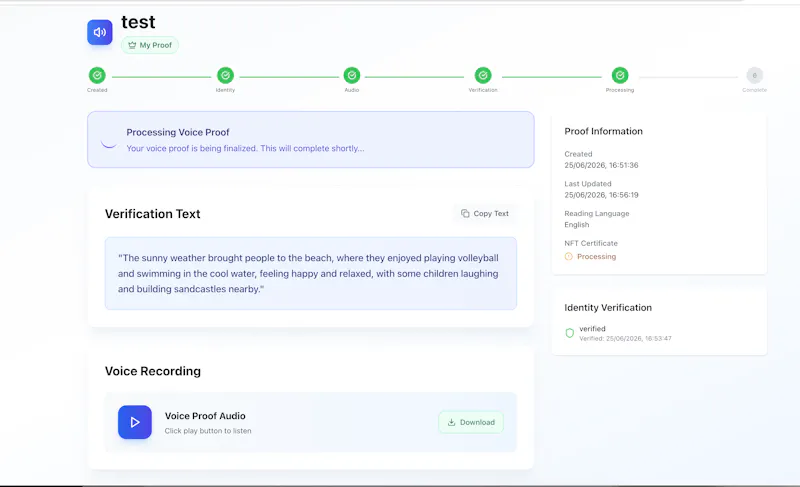Screen dimensions: 800x487
Task: Open the My Proof badge
Action: [150, 45]
